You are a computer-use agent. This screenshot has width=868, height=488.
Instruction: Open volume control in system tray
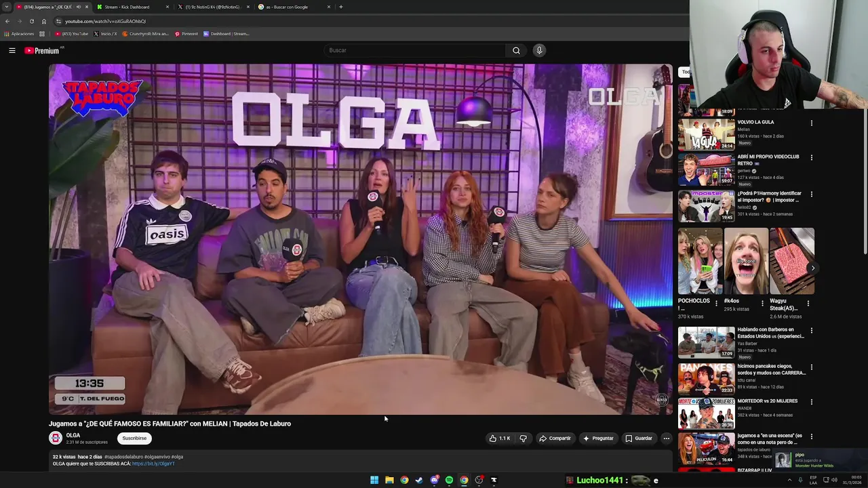[x=835, y=480]
